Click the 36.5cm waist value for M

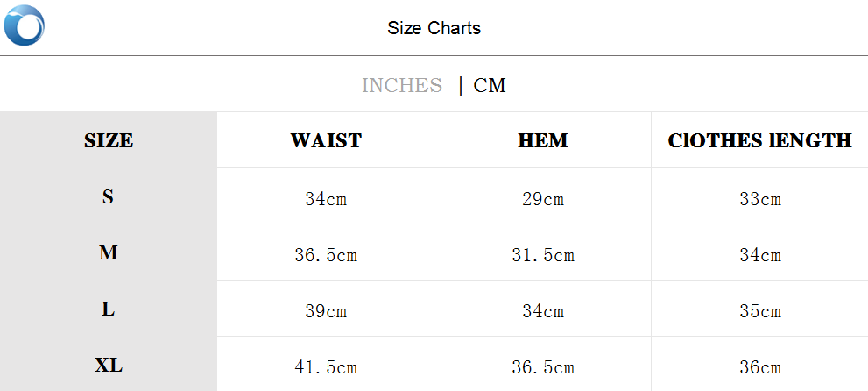(326, 255)
